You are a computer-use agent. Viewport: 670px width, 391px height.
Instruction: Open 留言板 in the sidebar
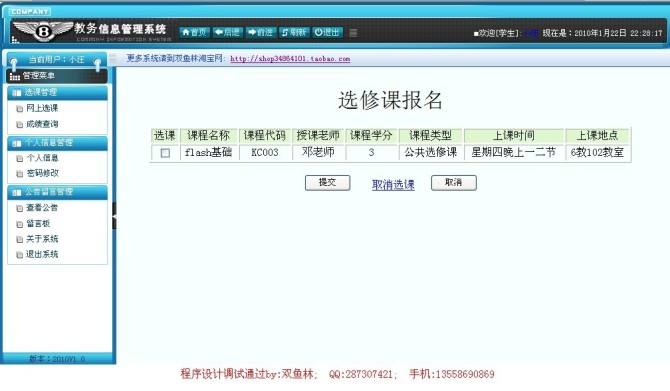[x=38, y=223]
